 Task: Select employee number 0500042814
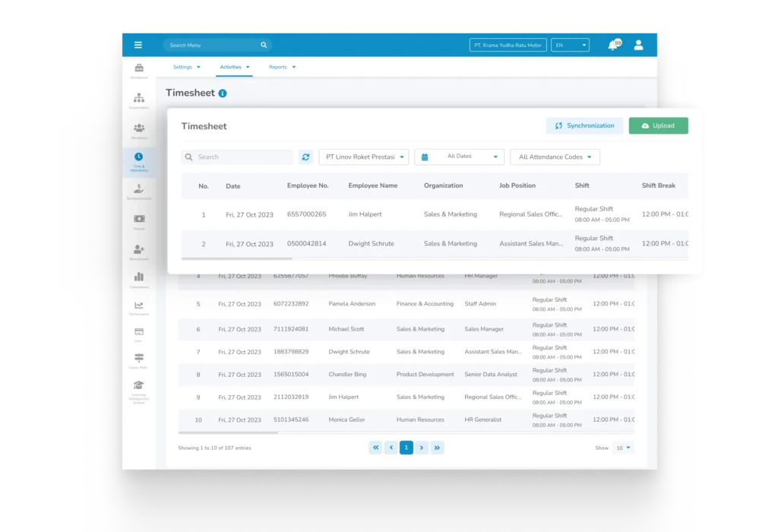(x=307, y=244)
